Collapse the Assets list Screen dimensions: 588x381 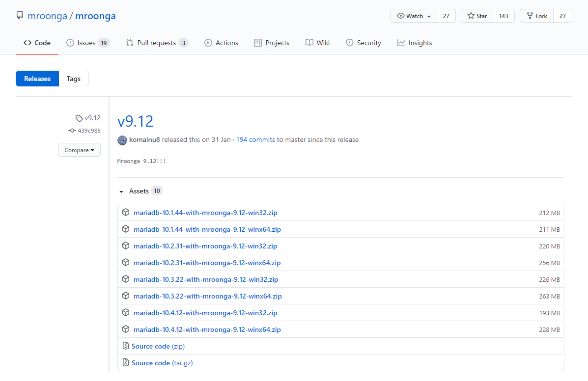coord(121,191)
